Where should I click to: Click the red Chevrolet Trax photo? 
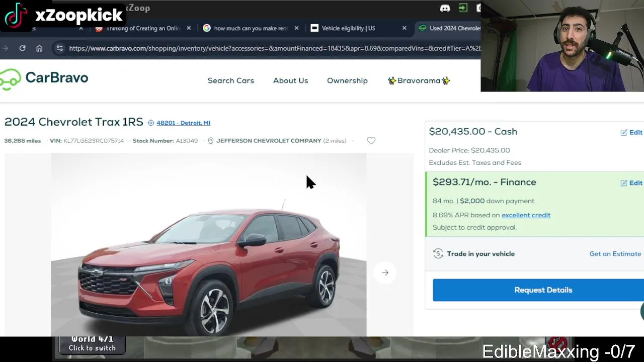[209, 245]
